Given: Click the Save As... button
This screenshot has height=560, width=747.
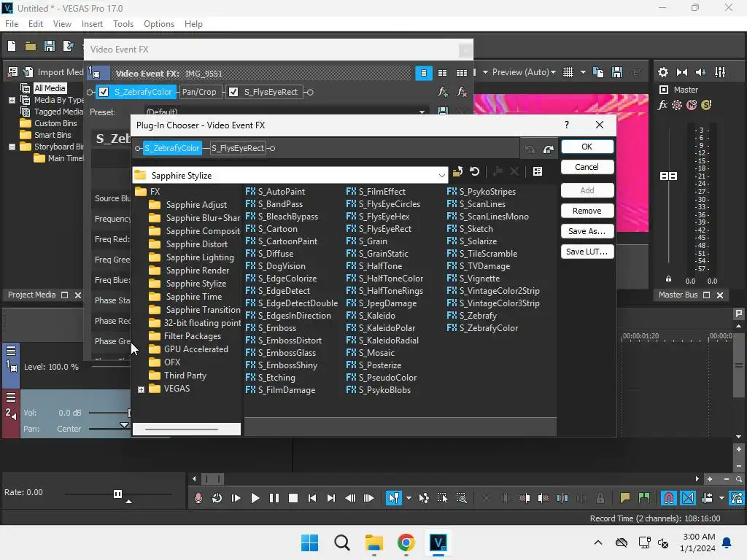Looking at the screenshot, I should tap(587, 231).
